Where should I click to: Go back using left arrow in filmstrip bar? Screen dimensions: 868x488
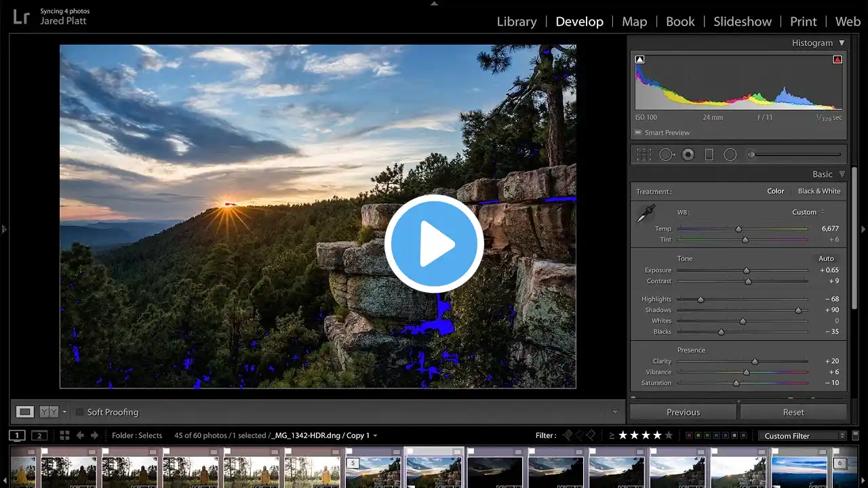[80, 435]
